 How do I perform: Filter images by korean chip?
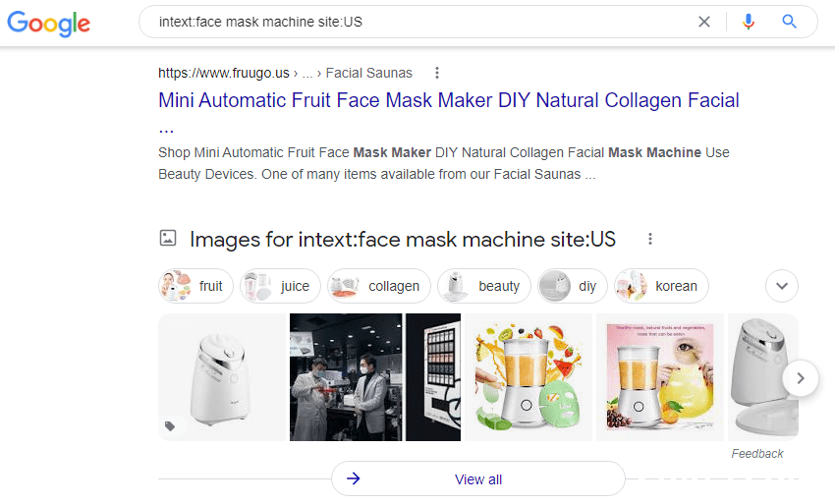coord(661,286)
